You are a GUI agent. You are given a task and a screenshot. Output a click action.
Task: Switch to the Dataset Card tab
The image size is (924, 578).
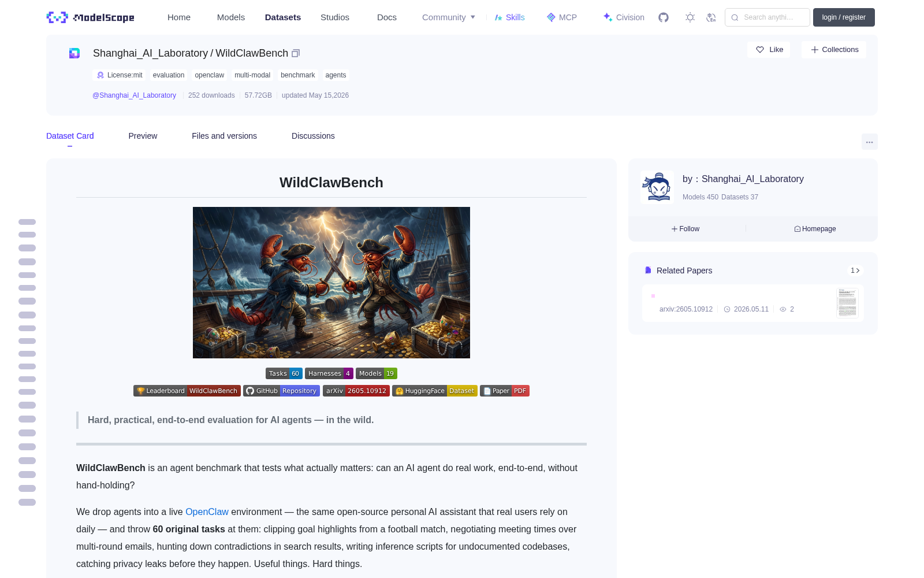click(x=70, y=136)
